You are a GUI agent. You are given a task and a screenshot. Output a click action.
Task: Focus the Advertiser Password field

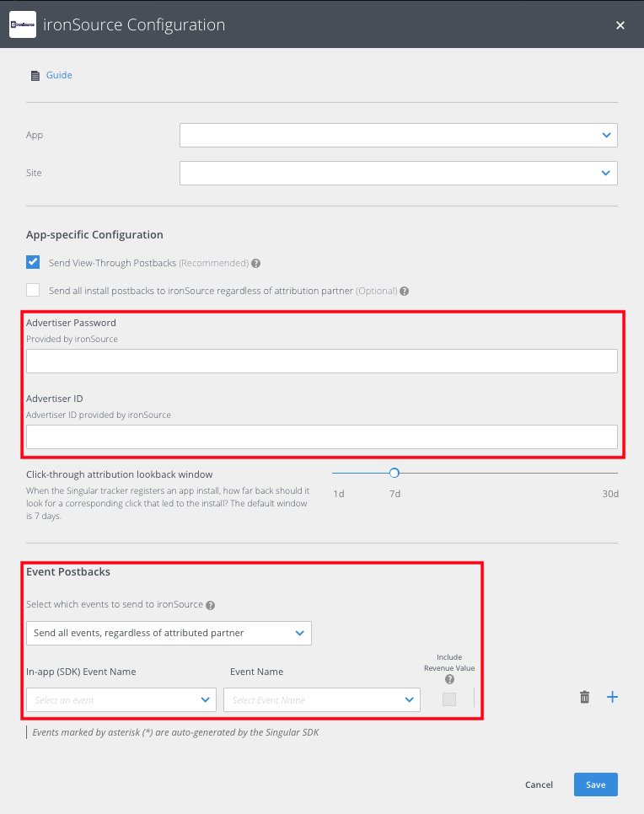point(321,361)
